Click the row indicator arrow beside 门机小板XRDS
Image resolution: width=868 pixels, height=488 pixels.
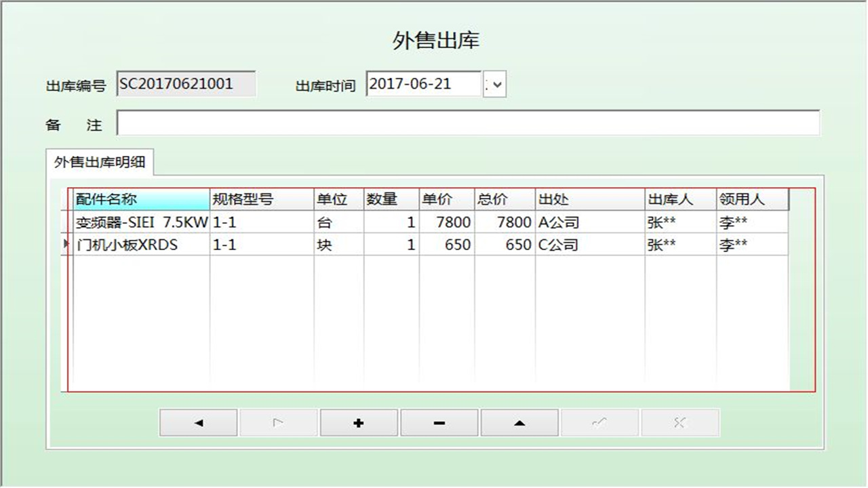pos(66,244)
